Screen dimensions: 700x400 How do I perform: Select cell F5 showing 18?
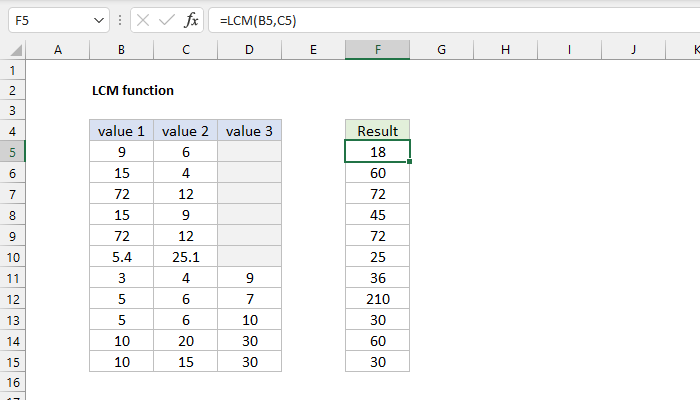[x=377, y=152]
